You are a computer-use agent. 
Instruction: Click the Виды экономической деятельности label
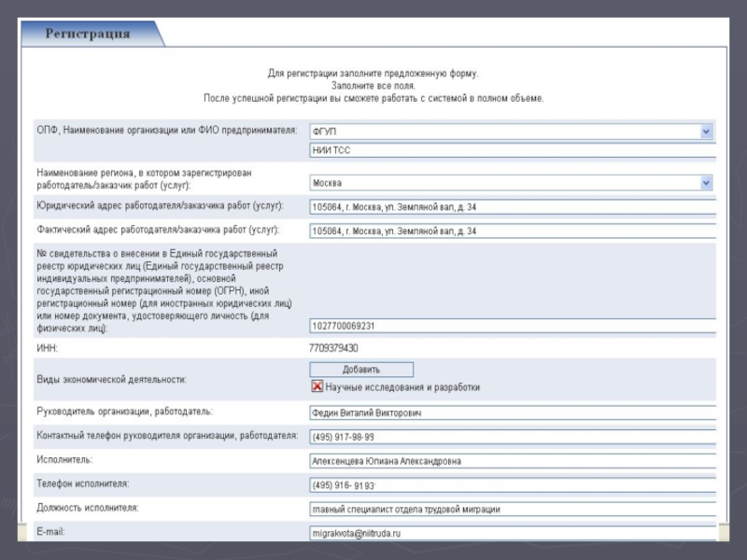click(x=111, y=380)
